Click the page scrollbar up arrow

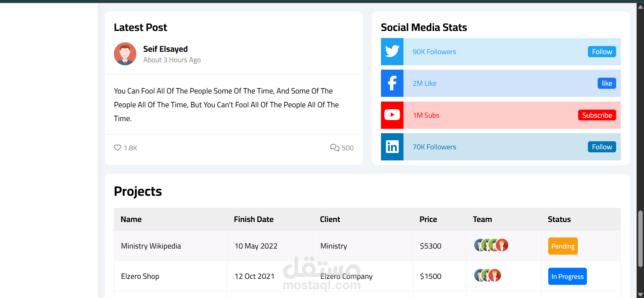point(640,6)
